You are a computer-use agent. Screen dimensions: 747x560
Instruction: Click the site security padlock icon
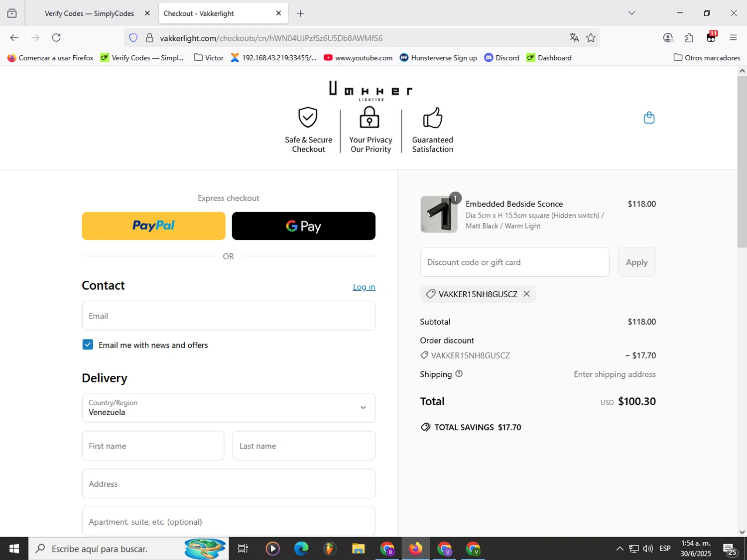click(x=149, y=38)
